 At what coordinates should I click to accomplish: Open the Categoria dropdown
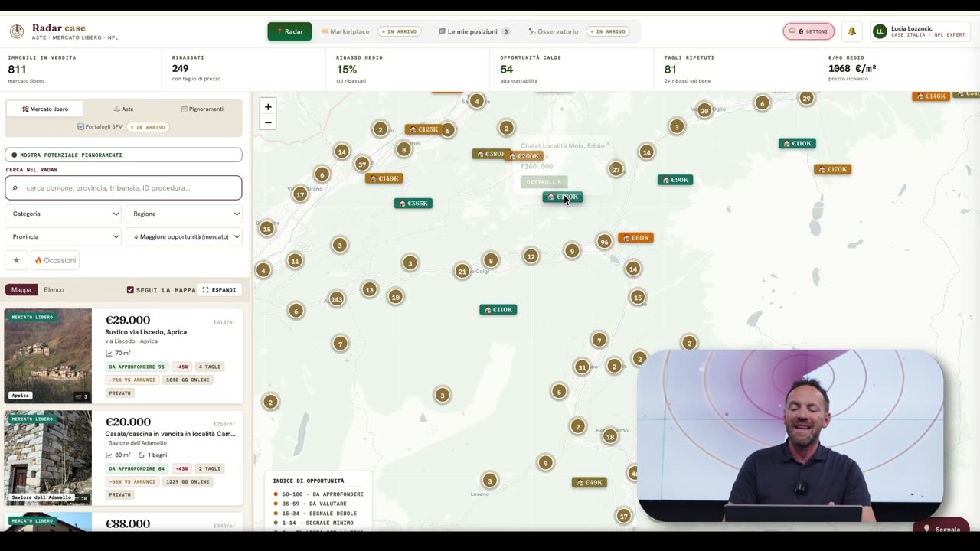[64, 214]
